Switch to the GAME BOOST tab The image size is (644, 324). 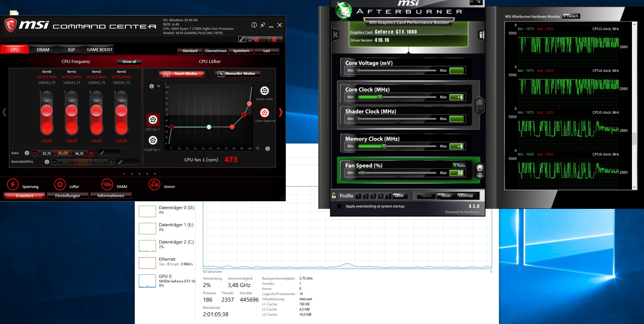pos(100,50)
